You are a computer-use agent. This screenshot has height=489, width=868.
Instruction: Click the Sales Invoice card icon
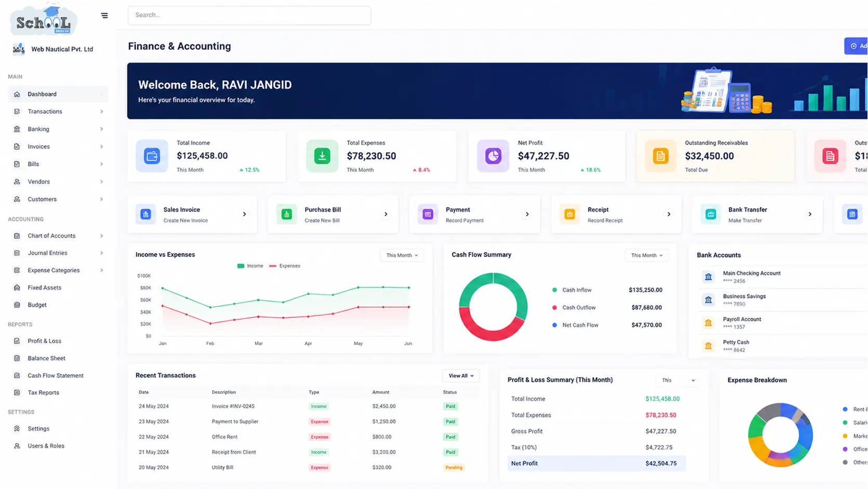[x=146, y=214]
